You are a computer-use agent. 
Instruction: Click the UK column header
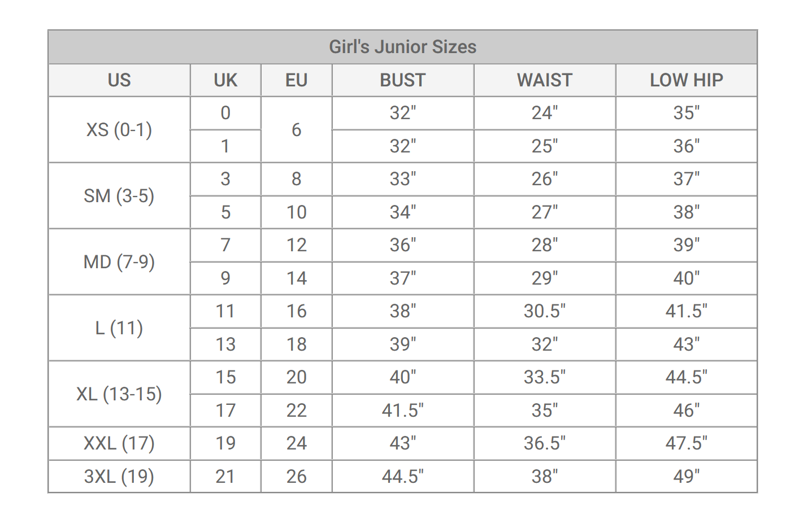[225, 80]
